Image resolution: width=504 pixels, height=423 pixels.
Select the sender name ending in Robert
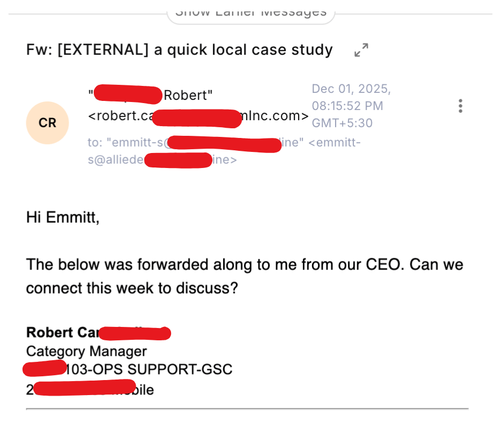[188, 96]
